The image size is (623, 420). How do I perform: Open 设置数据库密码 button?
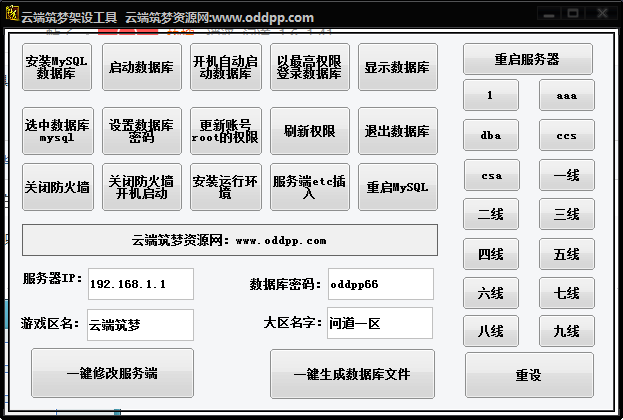click(142, 131)
